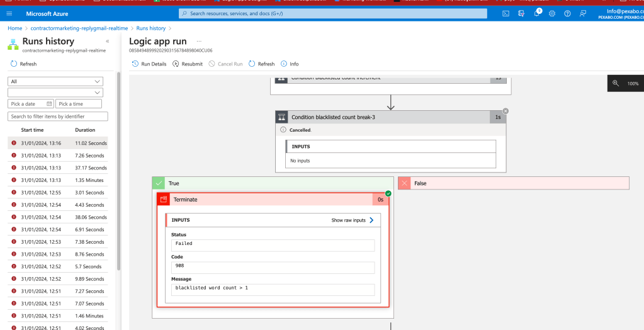This screenshot has width=644, height=330.
Task: Click Resubmit in the run toolbar
Action: coord(188,64)
